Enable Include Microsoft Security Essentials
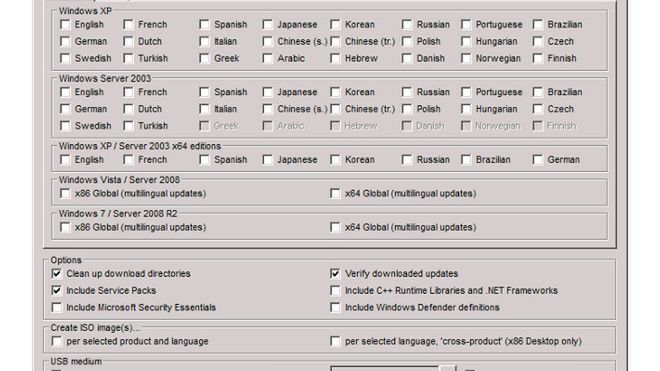 click(57, 307)
